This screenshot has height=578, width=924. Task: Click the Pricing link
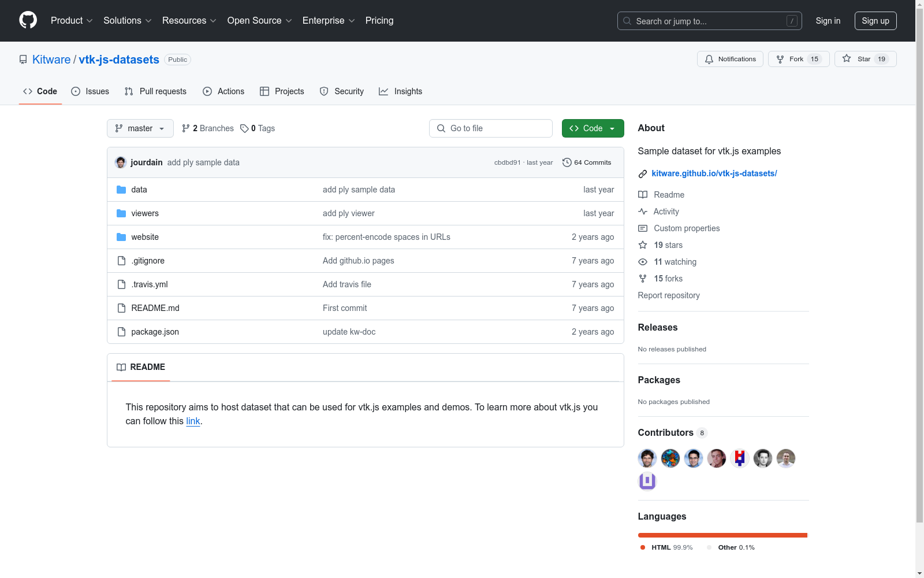point(379,20)
